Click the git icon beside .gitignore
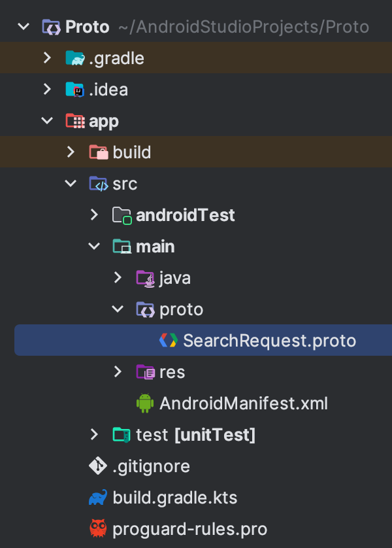Screen dimensions: 392x548 point(98,466)
